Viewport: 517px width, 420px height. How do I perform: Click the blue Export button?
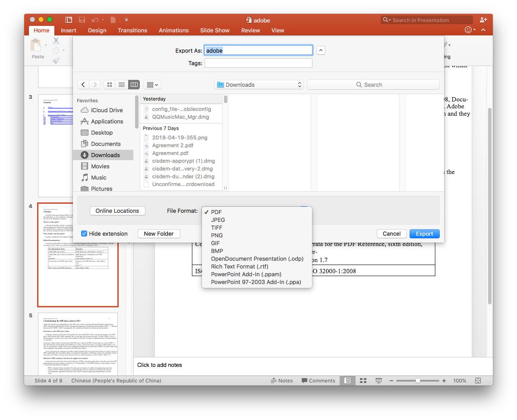[x=424, y=234]
